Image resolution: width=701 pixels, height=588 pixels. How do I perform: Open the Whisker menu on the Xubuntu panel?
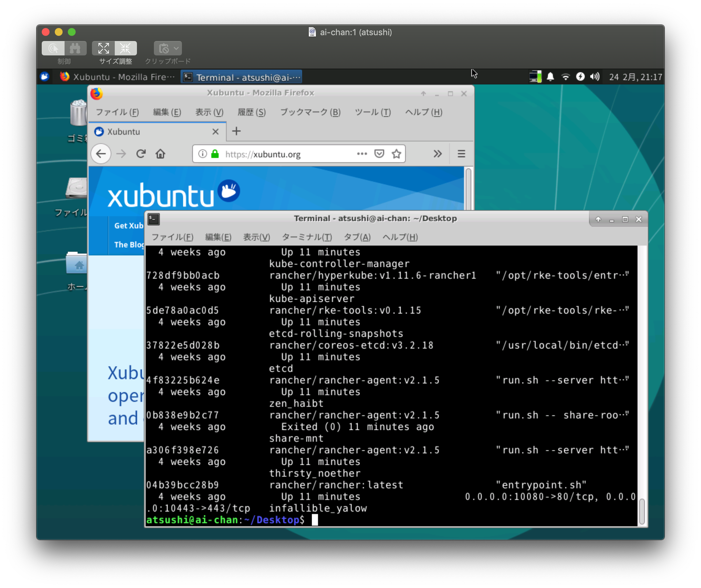44,76
